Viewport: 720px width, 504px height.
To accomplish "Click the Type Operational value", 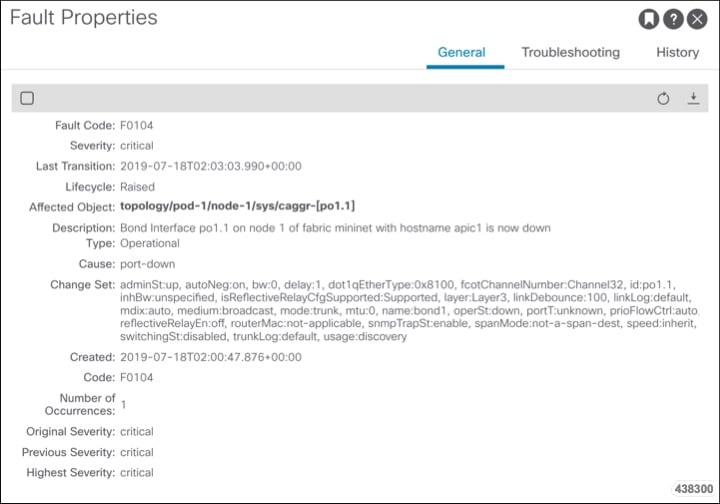I will [x=150, y=243].
